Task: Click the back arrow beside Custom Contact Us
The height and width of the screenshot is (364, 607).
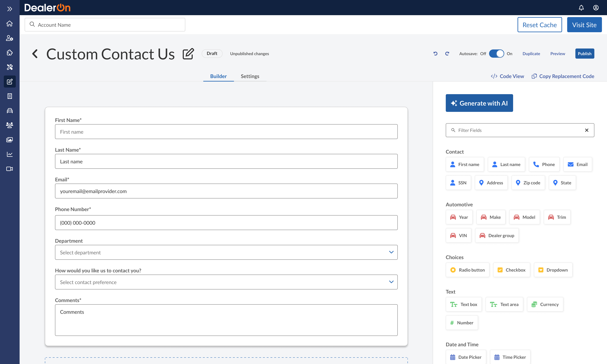Action: click(35, 54)
